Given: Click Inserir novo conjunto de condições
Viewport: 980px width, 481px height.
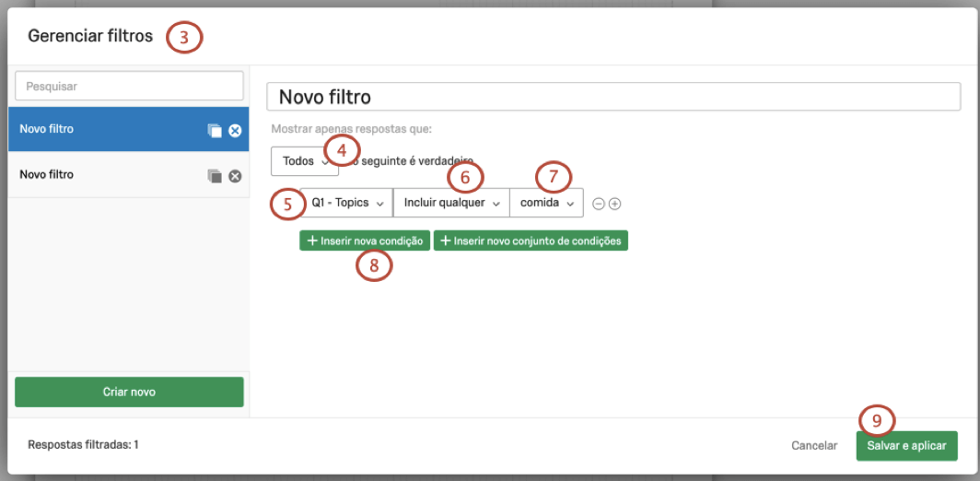Looking at the screenshot, I should click(x=531, y=241).
